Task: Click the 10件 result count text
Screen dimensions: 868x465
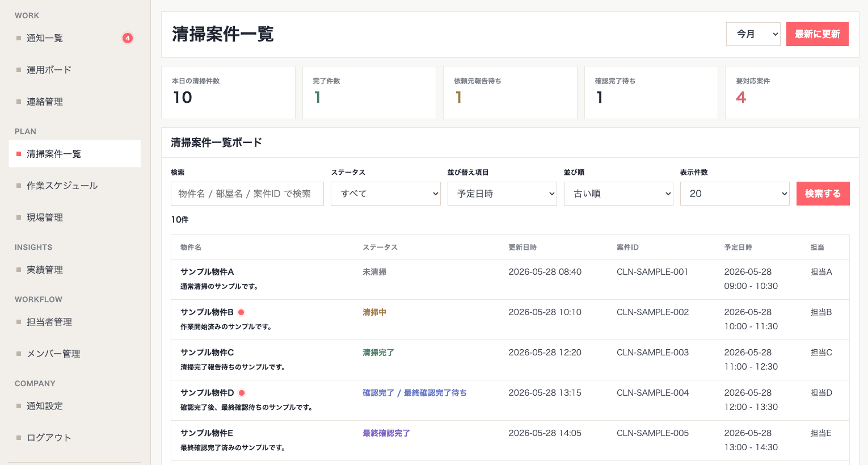Action: coord(180,220)
